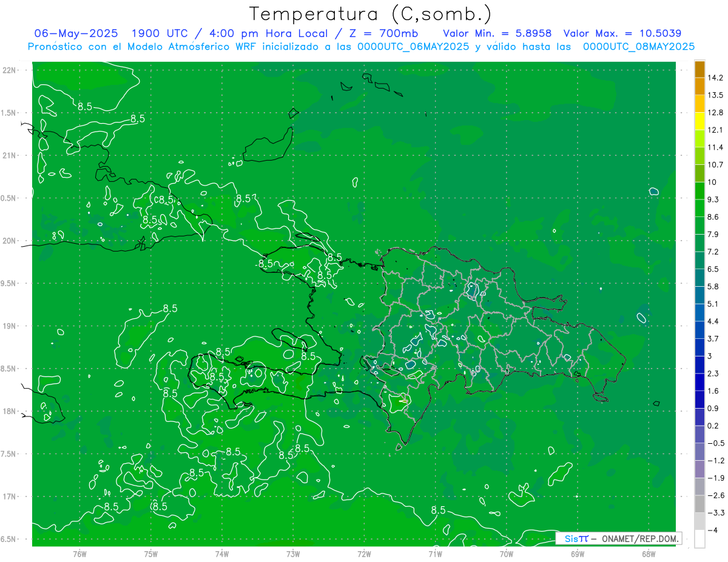Click the 21N latitude axis label

tap(10, 155)
